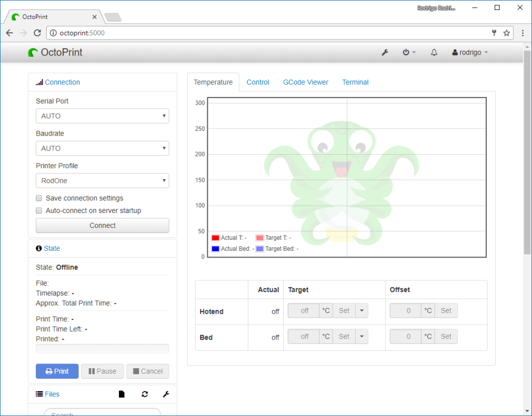Open Files panel wrench options
The width and height of the screenshot is (532, 416).
tap(166, 394)
